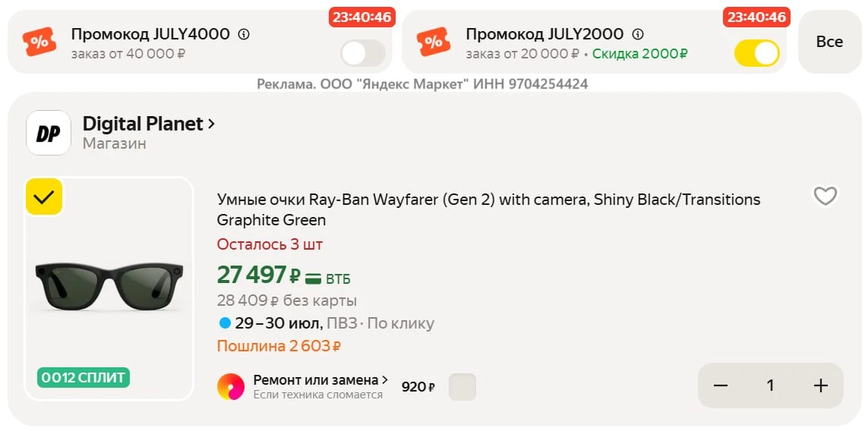Image resolution: width=868 pixels, height=431 pixels.
Task: Open the Умные очки Ray-Ban Wayfarer product title
Action: [489, 209]
